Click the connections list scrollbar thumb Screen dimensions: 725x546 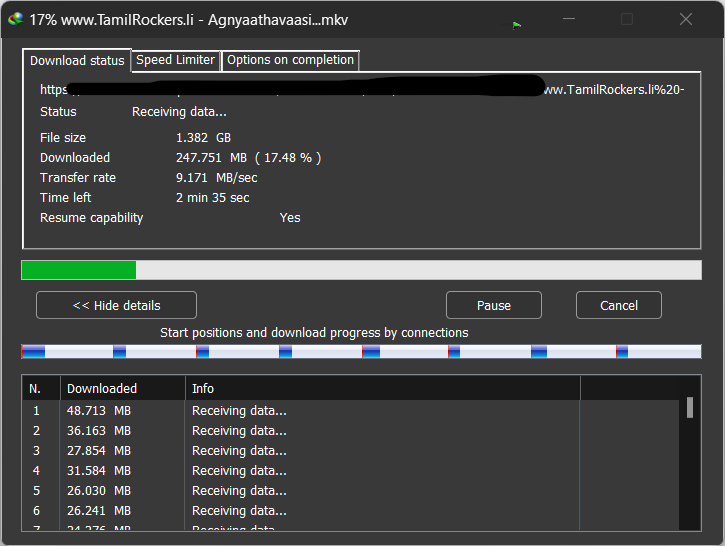coord(690,407)
